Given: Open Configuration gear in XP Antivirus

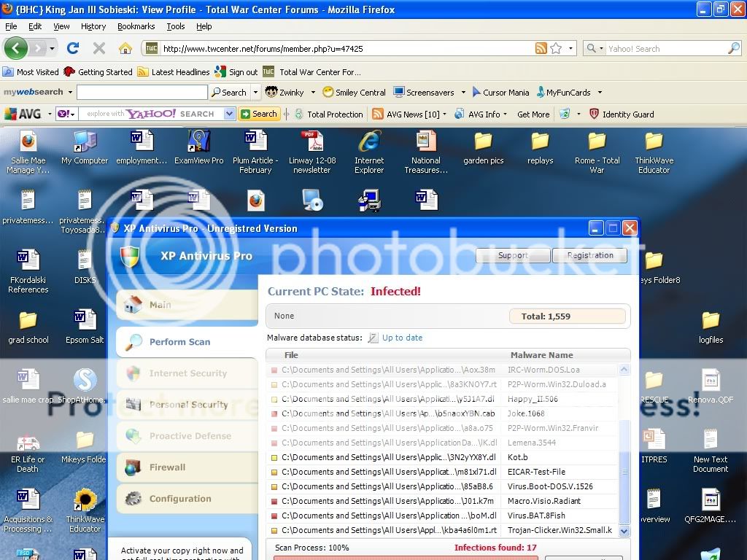Looking at the screenshot, I should [x=133, y=499].
